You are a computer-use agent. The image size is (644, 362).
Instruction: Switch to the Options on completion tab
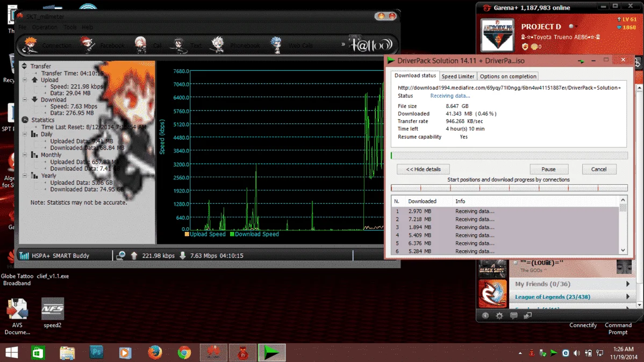pyautogui.click(x=508, y=76)
